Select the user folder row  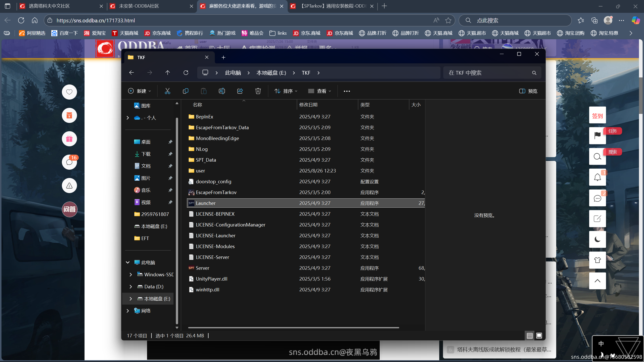pos(306,171)
